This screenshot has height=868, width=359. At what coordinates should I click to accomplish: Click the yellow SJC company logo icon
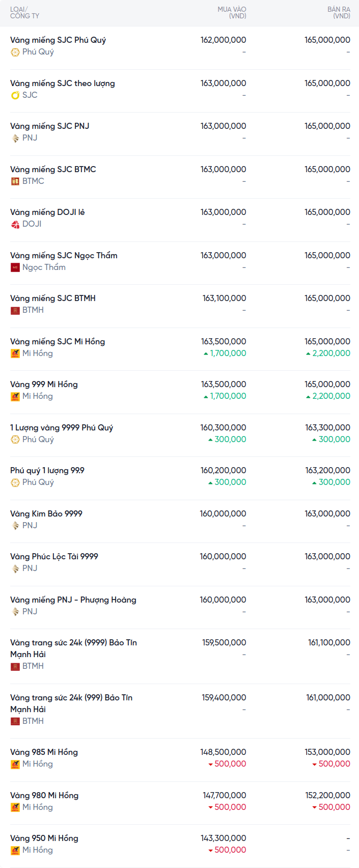click(15, 95)
